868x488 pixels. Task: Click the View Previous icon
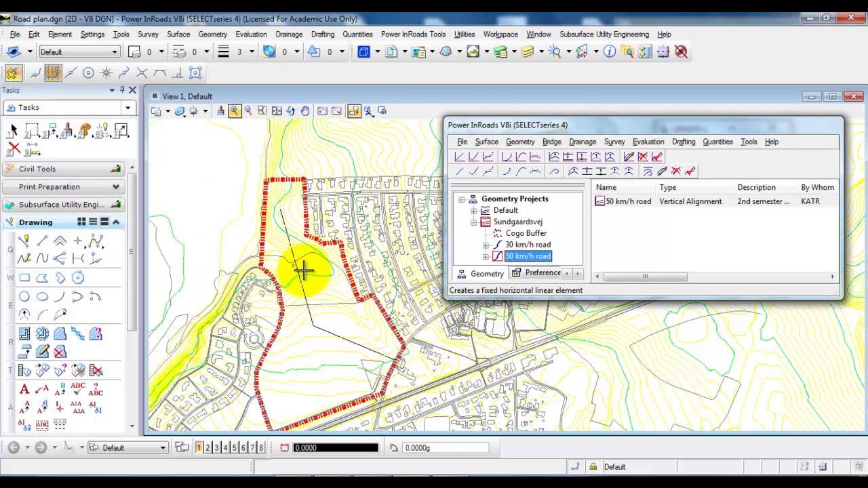click(x=322, y=111)
